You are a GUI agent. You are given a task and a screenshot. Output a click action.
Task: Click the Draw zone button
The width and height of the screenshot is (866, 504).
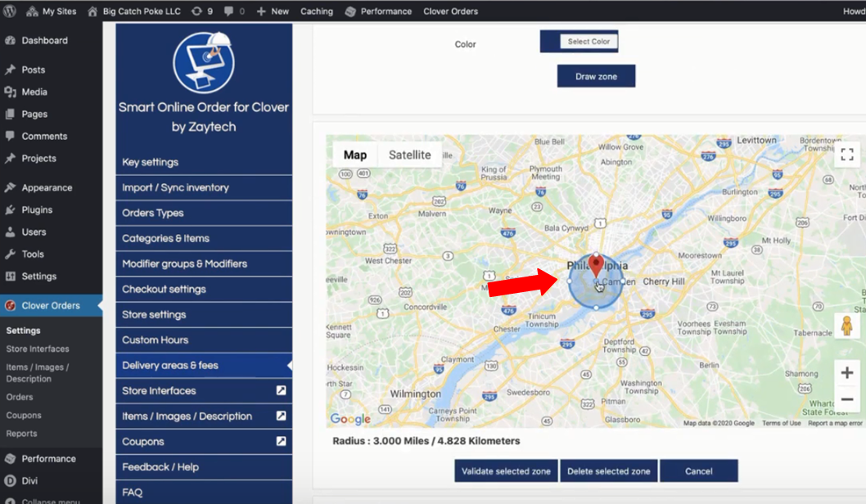pos(596,76)
